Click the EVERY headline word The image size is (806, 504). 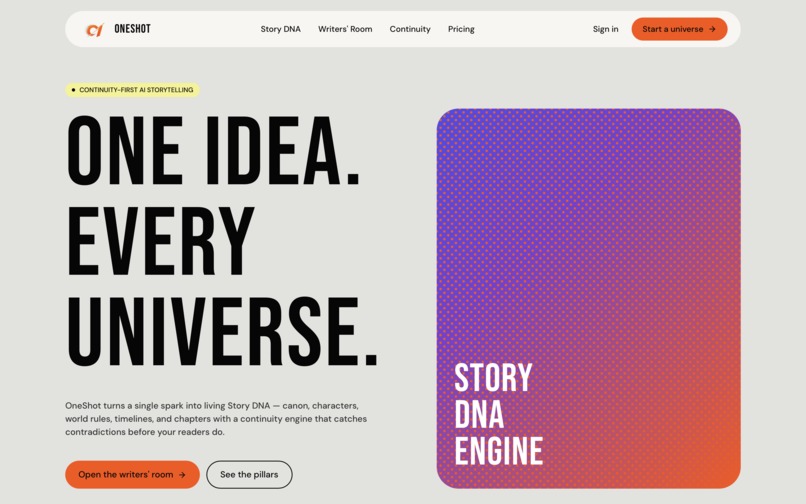point(160,241)
